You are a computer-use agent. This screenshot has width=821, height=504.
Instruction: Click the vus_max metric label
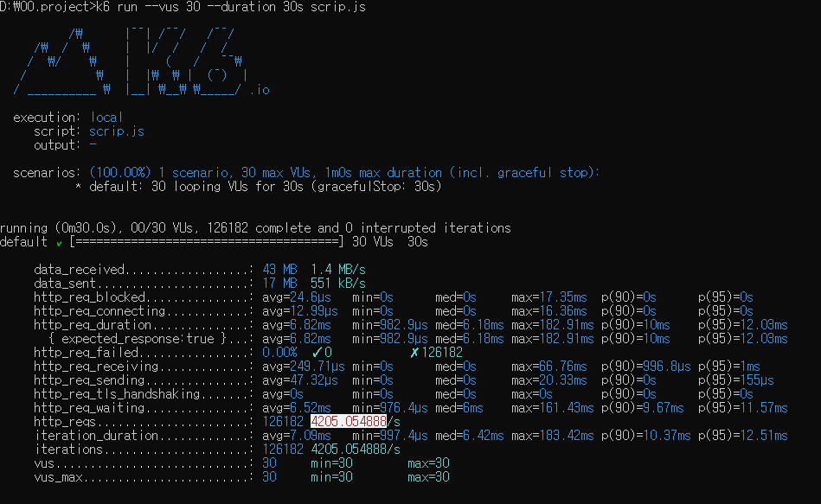[x=58, y=477]
